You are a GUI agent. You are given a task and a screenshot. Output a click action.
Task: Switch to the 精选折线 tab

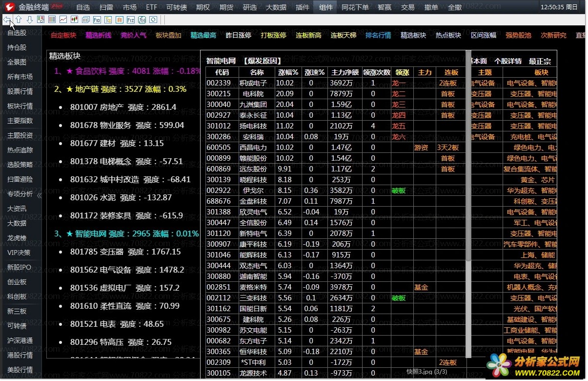click(99, 35)
